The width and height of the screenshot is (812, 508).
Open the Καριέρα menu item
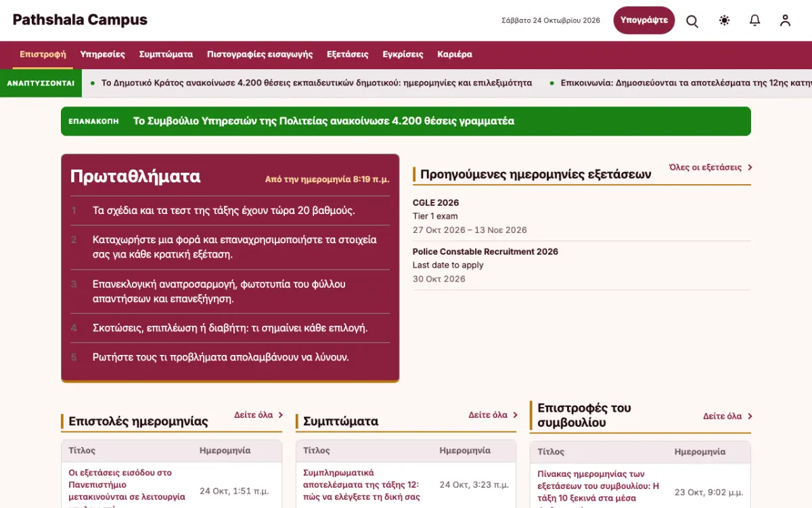pyautogui.click(x=455, y=54)
